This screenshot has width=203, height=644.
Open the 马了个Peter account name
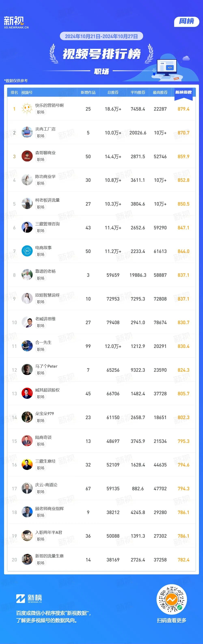coord(46,366)
